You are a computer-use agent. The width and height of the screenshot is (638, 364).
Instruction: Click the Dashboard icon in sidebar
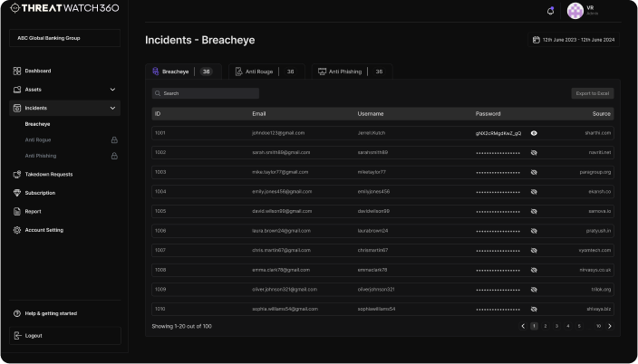tap(17, 71)
